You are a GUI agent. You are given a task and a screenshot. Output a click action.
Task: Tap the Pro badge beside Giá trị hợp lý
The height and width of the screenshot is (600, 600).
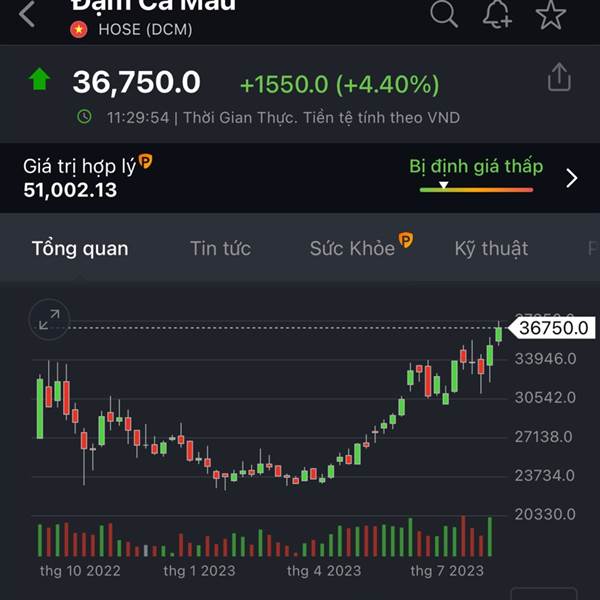[x=145, y=160]
